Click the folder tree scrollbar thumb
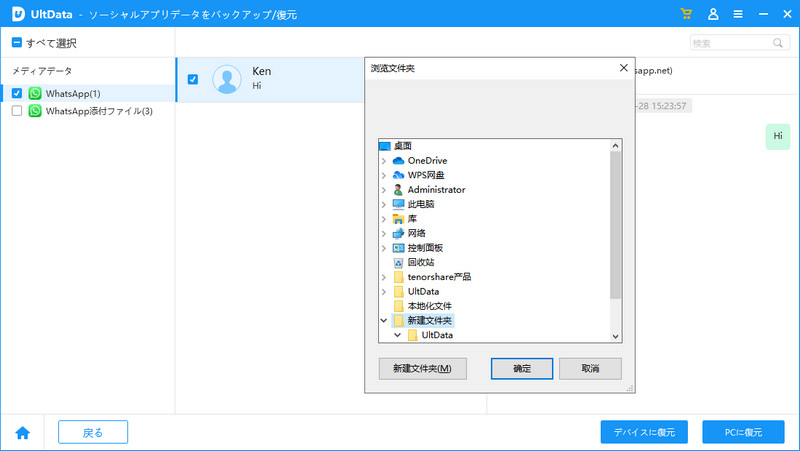 click(x=615, y=224)
